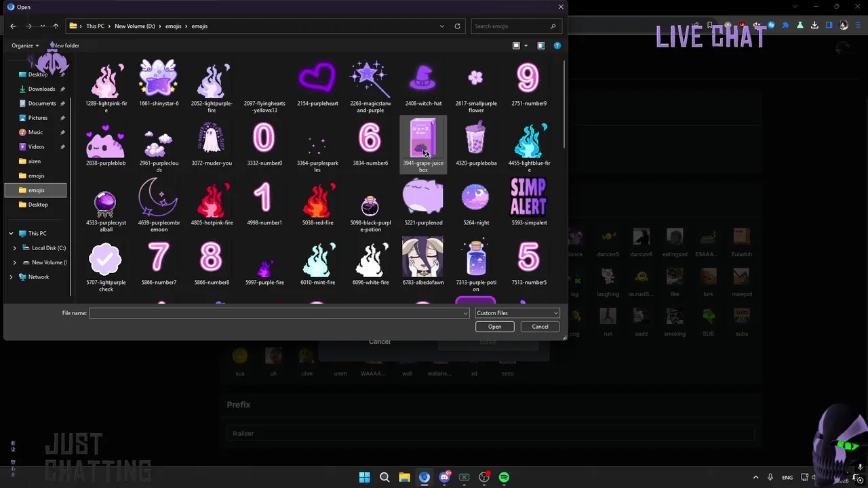Open File Explorer from the taskbar
Screen dimensions: 868x488
click(x=404, y=477)
